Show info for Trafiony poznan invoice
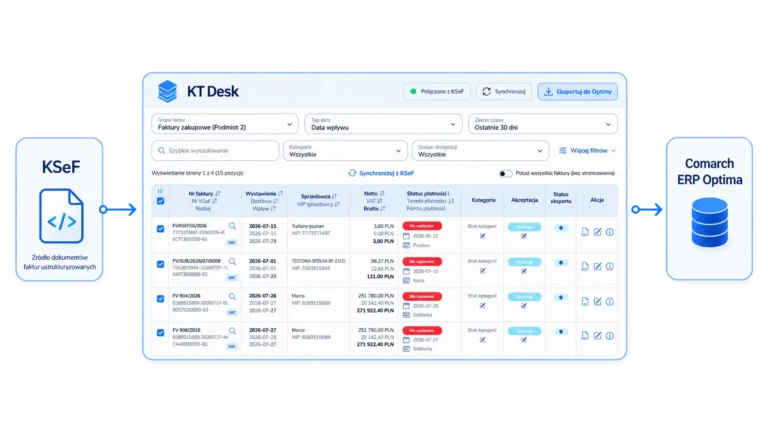This screenshot has height=432, width=768. pos(610,232)
